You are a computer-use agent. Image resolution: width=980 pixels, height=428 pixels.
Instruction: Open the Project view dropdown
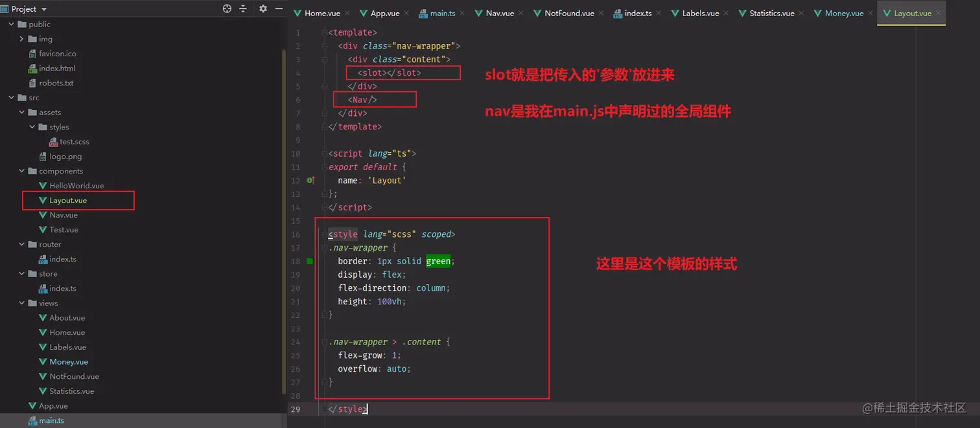tap(44, 9)
